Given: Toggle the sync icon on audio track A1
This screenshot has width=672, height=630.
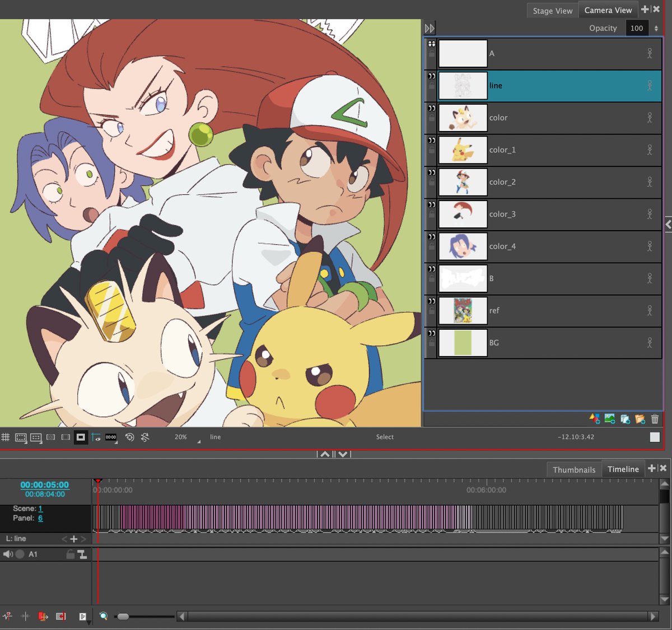Looking at the screenshot, I should click(82, 554).
